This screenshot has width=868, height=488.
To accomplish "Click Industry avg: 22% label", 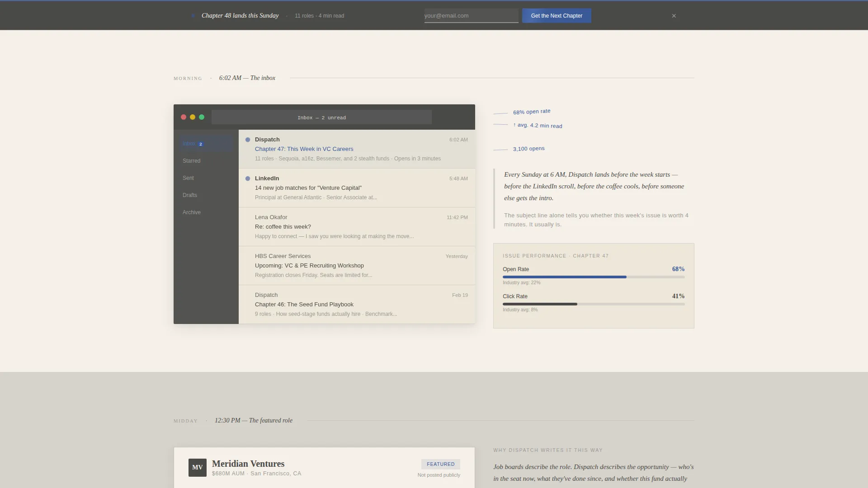I will (521, 282).
